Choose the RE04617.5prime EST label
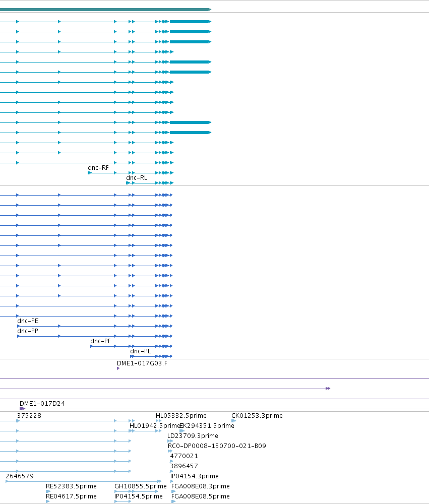 point(71,496)
